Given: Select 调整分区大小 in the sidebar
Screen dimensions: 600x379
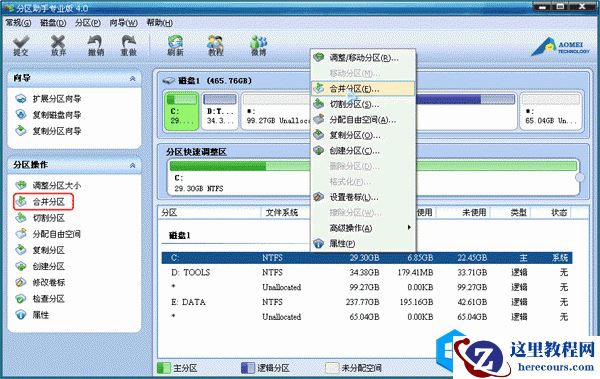Looking at the screenshot, I should click(48, 186).
